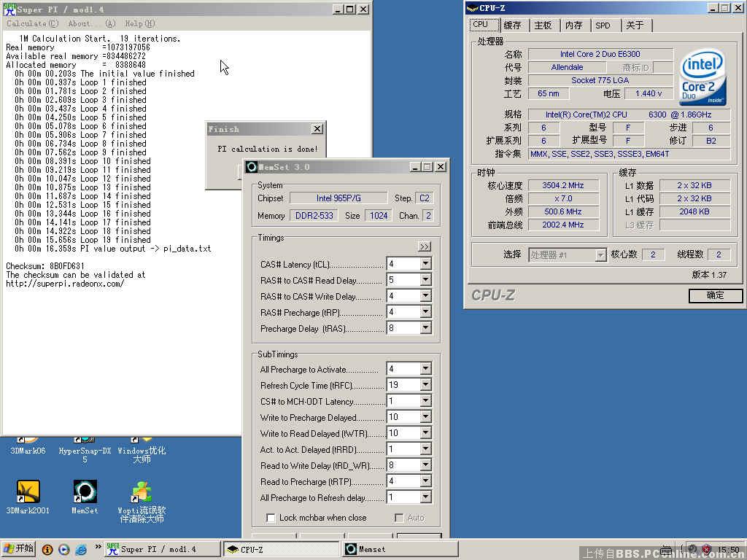This screenshot has width=747, height=560.
Task: Click the red security shield tray icon
Action: [706, 550]
